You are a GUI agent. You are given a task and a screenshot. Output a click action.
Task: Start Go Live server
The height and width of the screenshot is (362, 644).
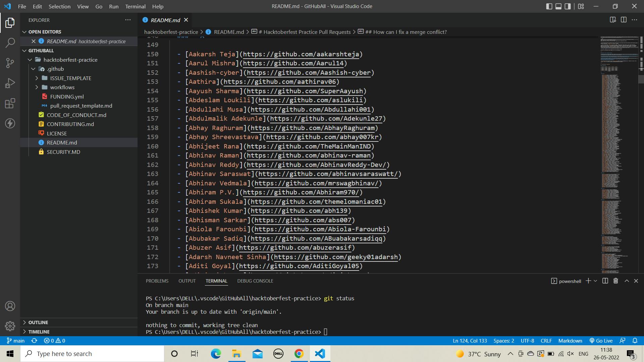click(x=601, y=341)
